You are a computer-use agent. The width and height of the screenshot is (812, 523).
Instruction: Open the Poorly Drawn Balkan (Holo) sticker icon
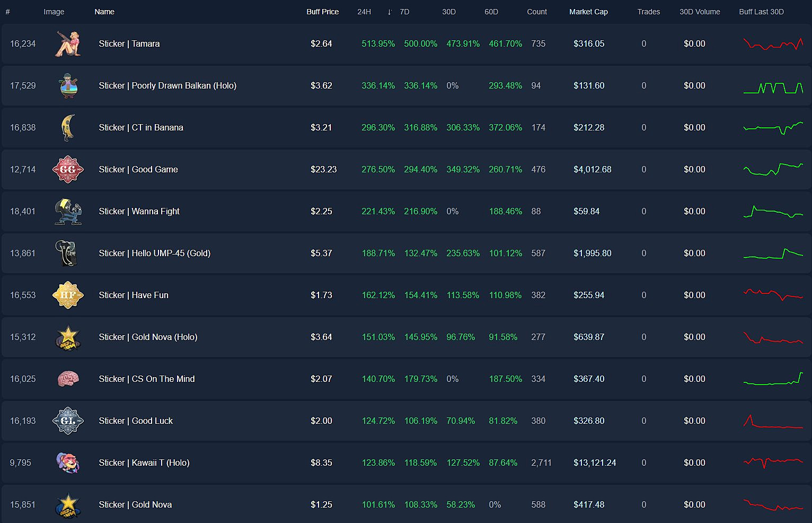point(68,85)
